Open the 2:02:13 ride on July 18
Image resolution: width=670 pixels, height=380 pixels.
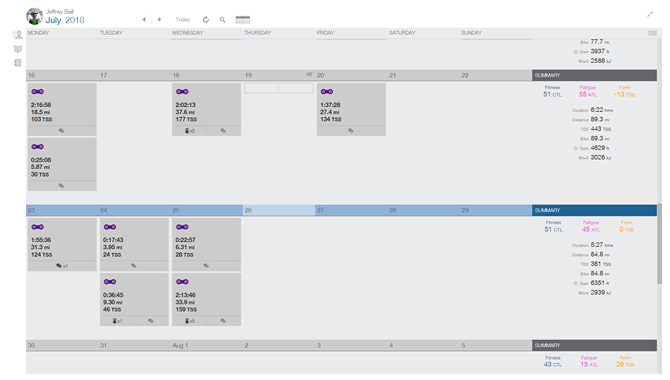pyautogui.click(x=206, y=105)
